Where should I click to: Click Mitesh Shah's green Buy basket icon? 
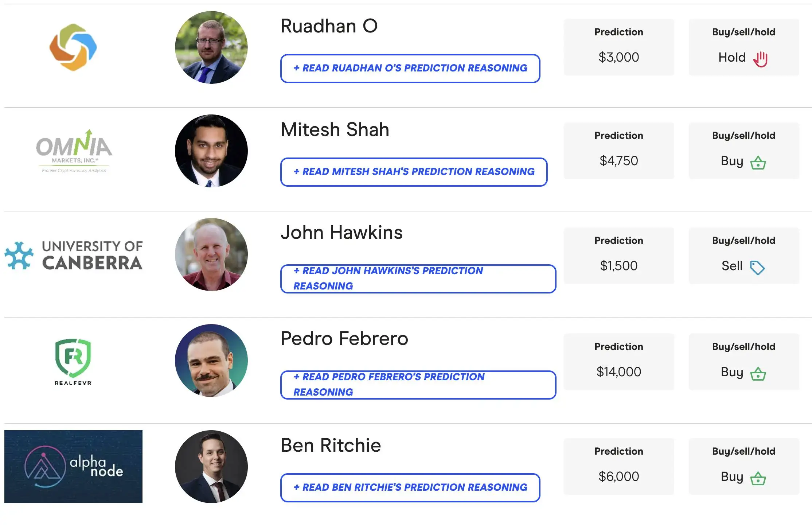pos(758,162)
